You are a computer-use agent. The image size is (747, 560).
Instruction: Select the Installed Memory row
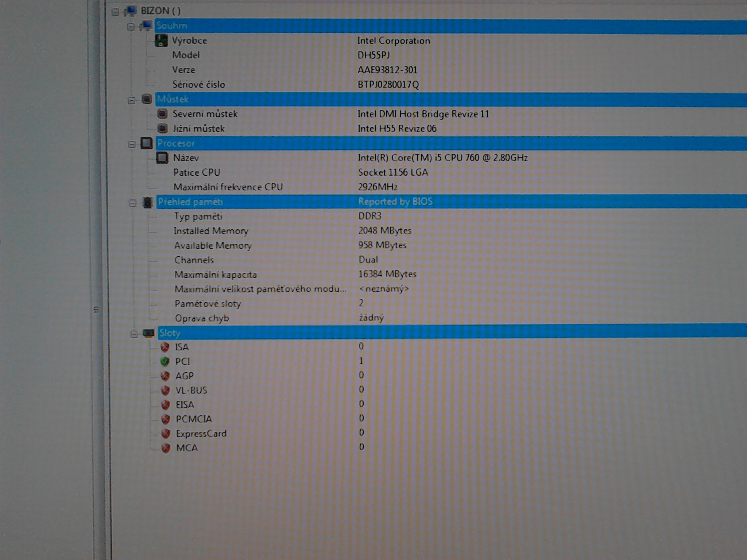(211, 231)
